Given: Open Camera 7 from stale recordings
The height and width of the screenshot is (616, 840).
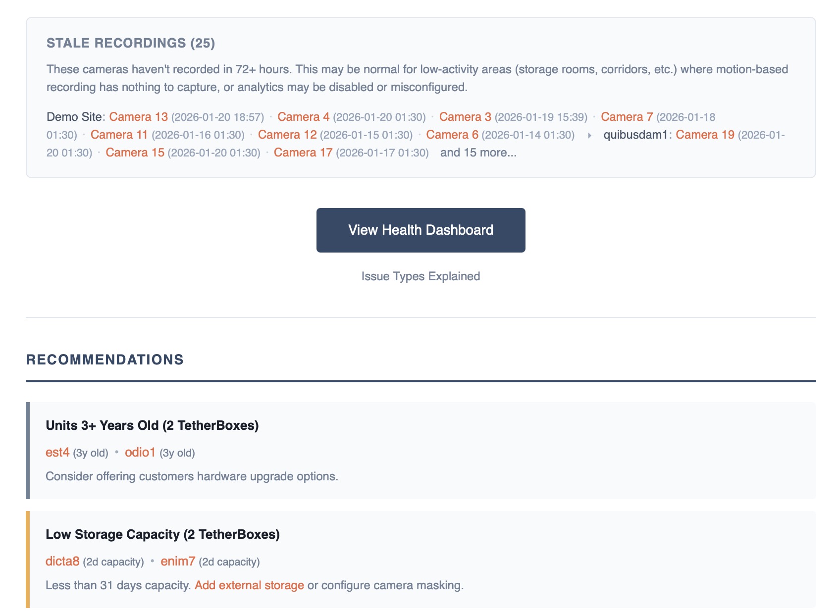Looking at the screenshot, I should coord(627,117).
